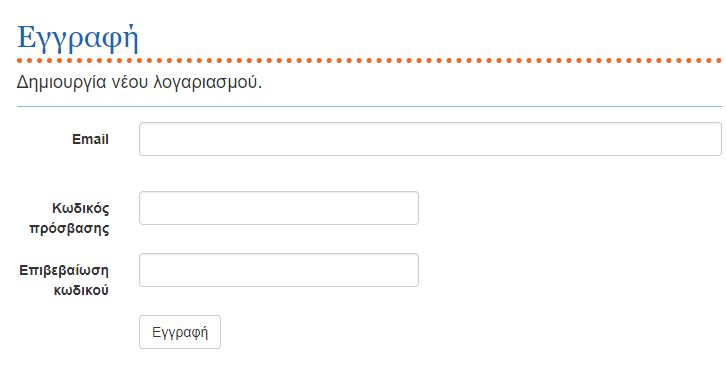Viewport: 726px width, 373px height.
Task: Click the Δημιουργία νέου λογαριασμού description text
Action: [139, 83]
